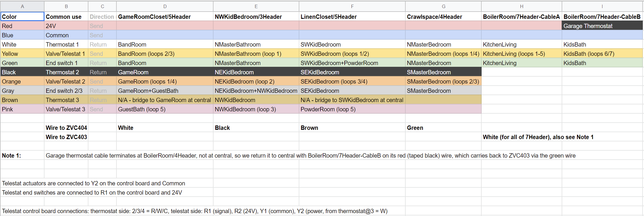Select 'LinenCloset/5Header' cell

(352, 16)
